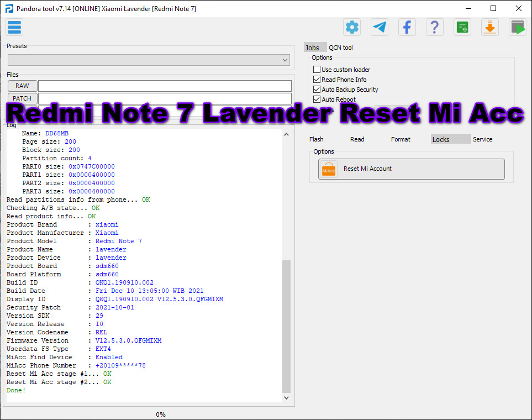
Task: Click the Pandora logo in title bar
Action: tap(9, 8)
